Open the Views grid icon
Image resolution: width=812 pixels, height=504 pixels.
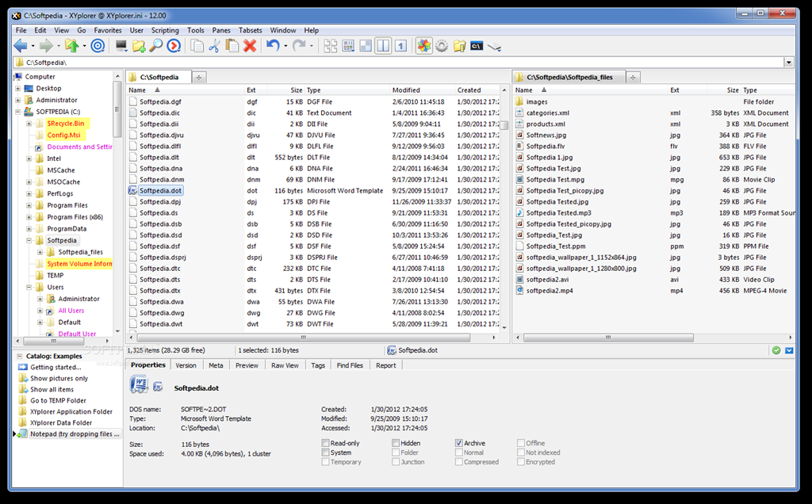coord(349,46)
